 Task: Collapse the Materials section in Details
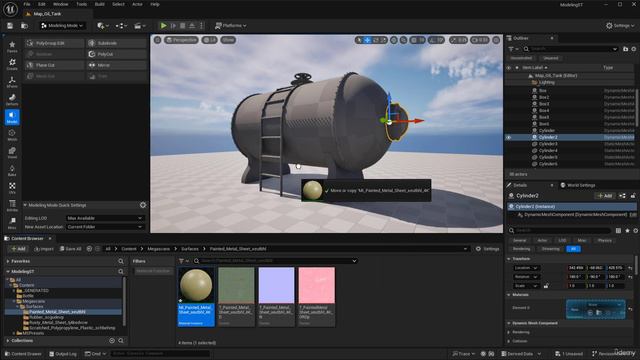(509, 295)
